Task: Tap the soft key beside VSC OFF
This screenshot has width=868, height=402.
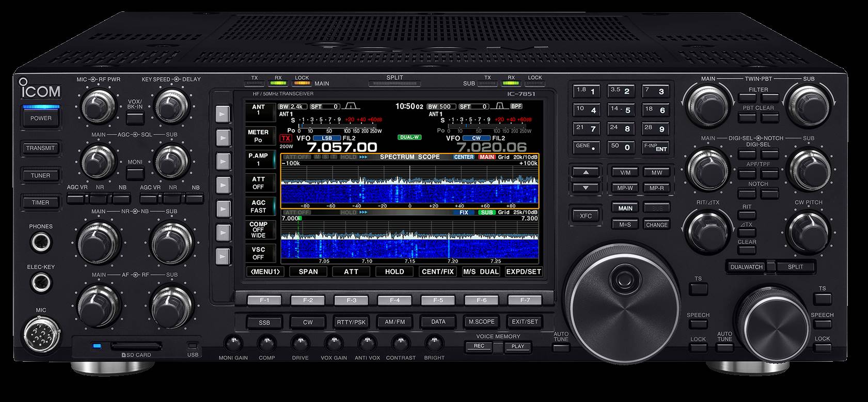Action: [223, 256]
